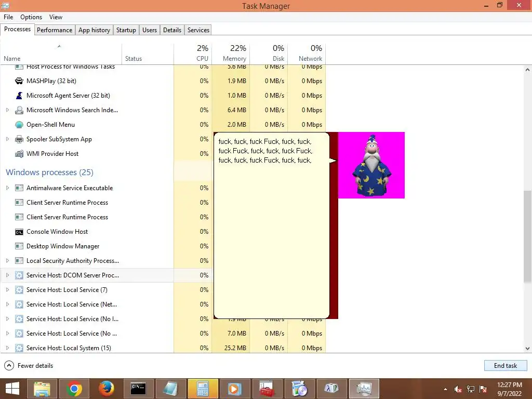Select the Windows processes (25) group header
Image resolution: width=532 pixels, height=399 pixels.
pos(49,172)
